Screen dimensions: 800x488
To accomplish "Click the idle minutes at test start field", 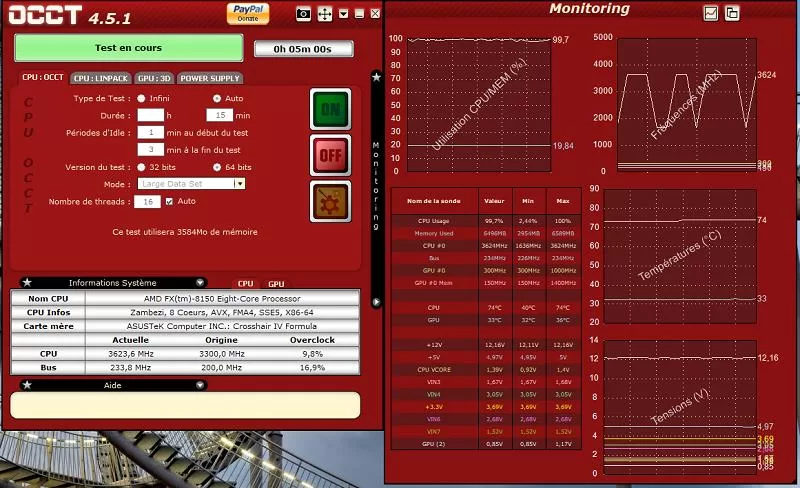I will pyautogui.click(x=151, y=133).
